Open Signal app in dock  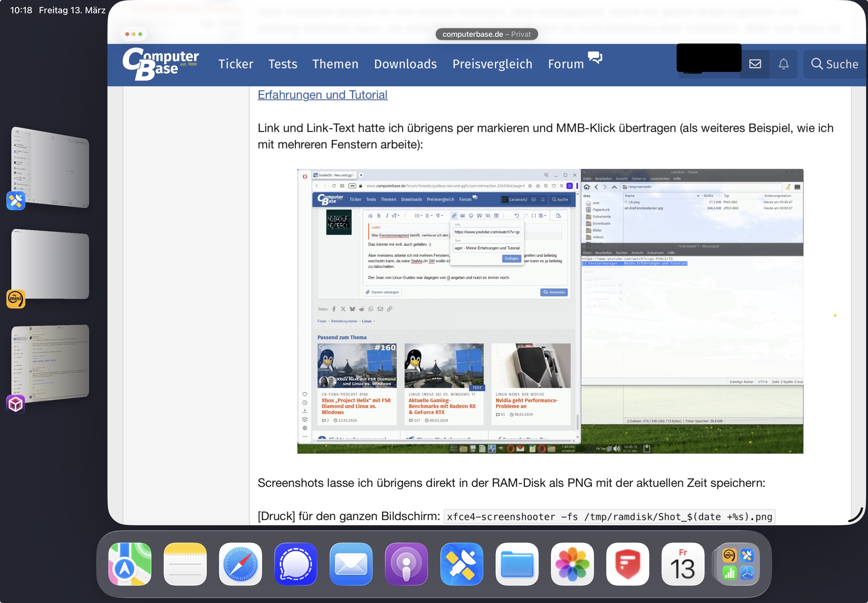point(296,564)
